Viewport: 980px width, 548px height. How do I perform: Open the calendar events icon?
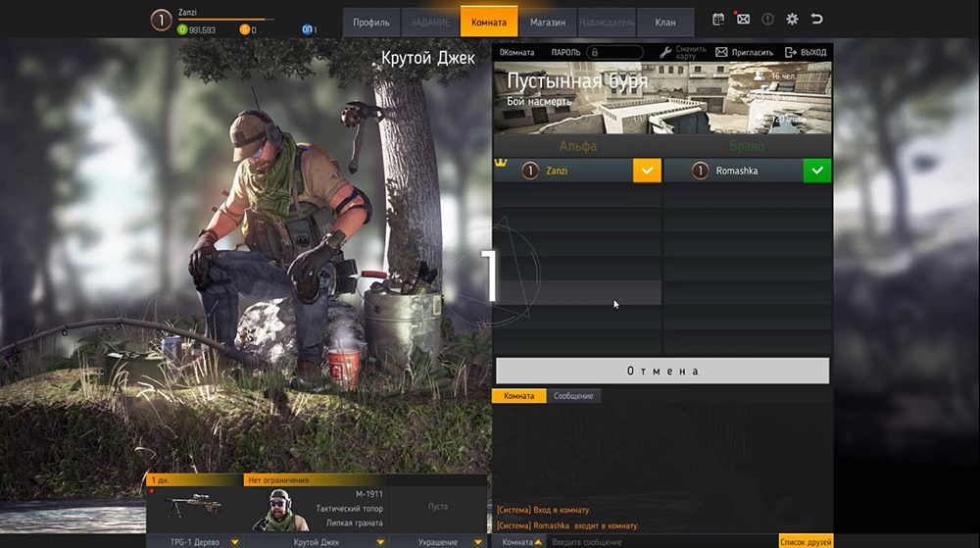pos(718,20)
